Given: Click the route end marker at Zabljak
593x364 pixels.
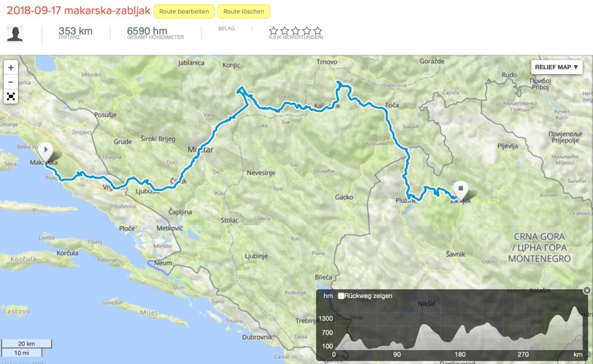Looking at the screenshot, I should tap(461, 189).
